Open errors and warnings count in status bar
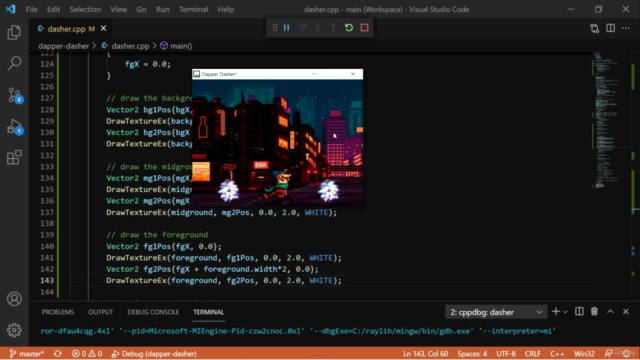Viewport: 640px width, 360px height. click(x=87, y=353)
